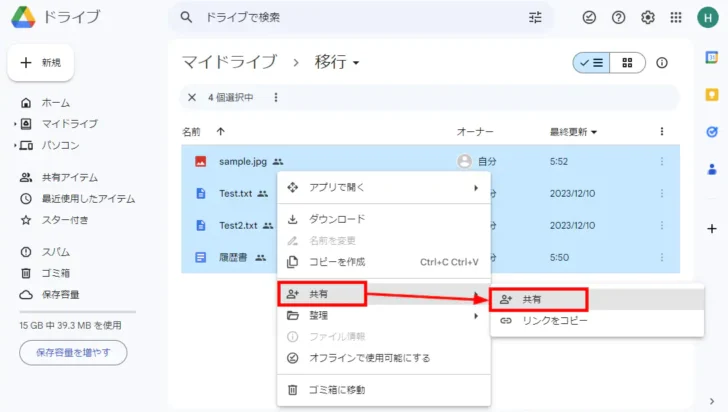Open column header more options dots

(662, 132)
